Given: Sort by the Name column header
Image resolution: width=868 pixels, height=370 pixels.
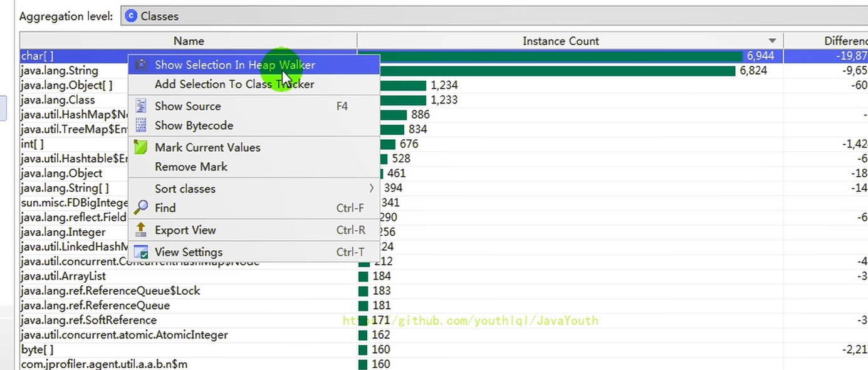Looking at the screenshot, I should (189, 41).
